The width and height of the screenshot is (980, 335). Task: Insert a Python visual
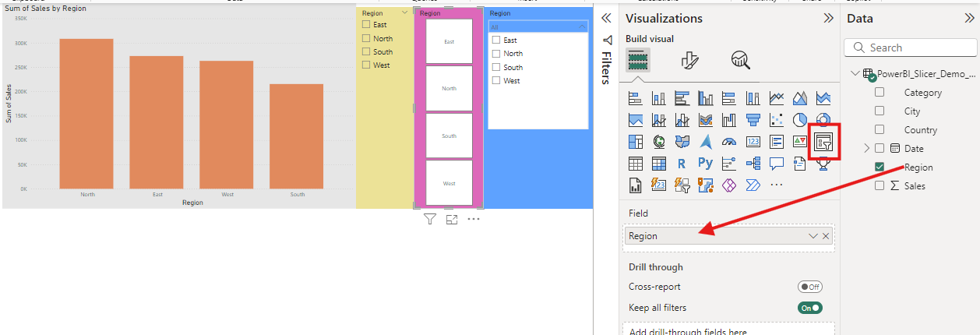coord(705,164)
